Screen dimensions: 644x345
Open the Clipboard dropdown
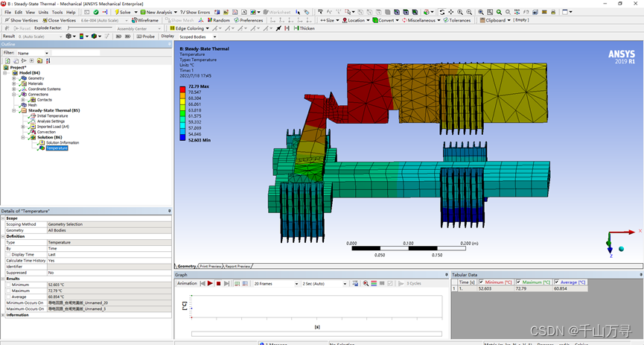495,20
